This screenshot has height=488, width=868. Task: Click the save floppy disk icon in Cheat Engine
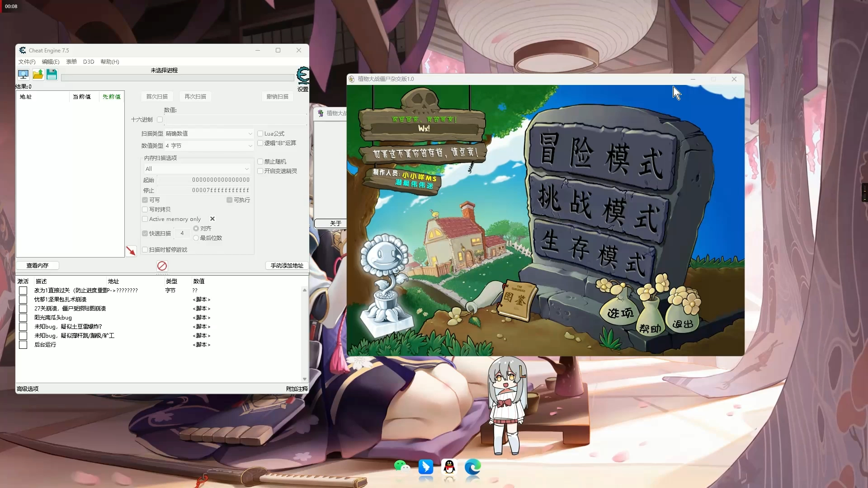(52, 75)
